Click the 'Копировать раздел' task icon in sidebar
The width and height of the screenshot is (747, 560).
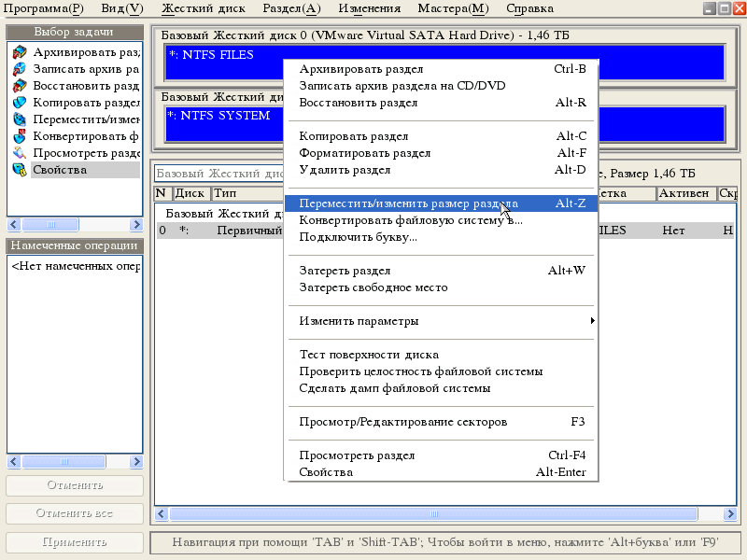pos(20,103)
